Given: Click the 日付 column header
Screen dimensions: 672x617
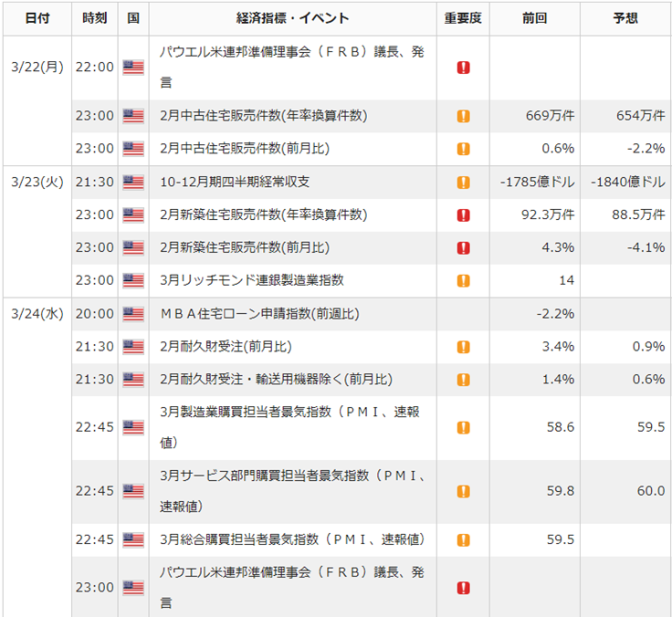Looking at the screenshot, I should click(x=37, y=18).
